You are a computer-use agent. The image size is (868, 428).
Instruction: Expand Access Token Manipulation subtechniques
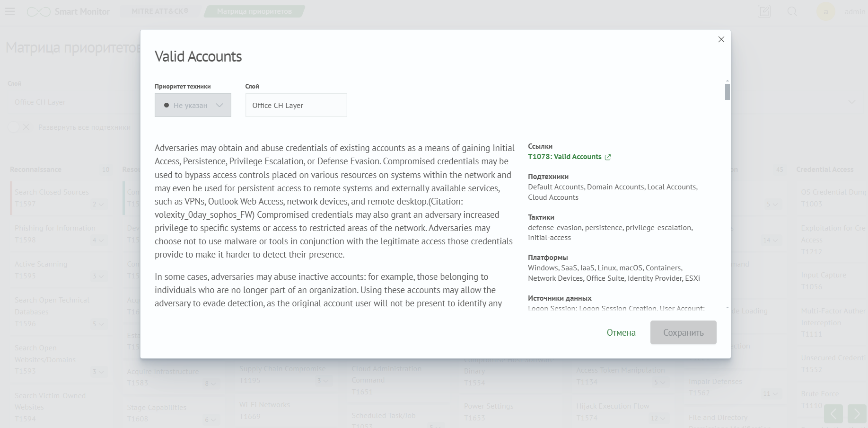(660, 382)
